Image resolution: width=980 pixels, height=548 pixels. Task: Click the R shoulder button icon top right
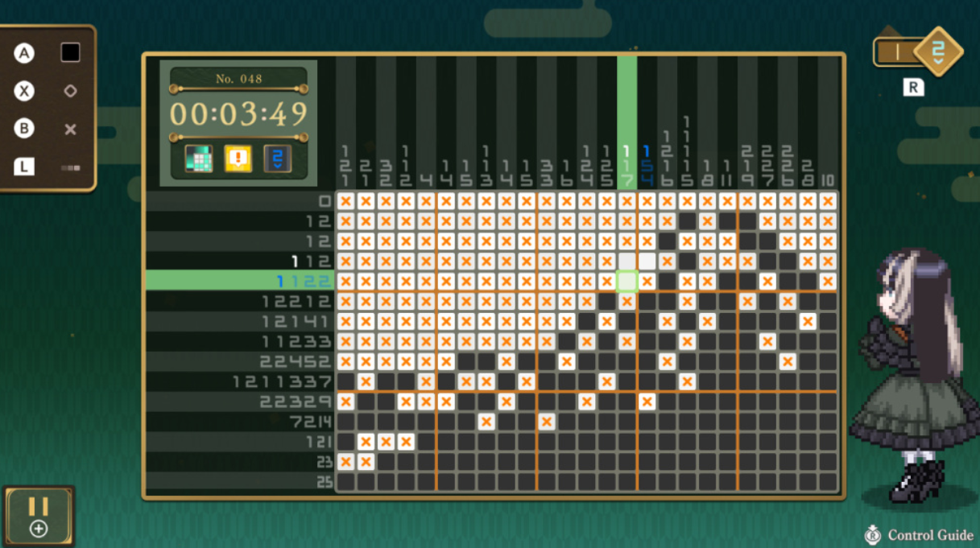pyautogui.click(x=913, y=87)
